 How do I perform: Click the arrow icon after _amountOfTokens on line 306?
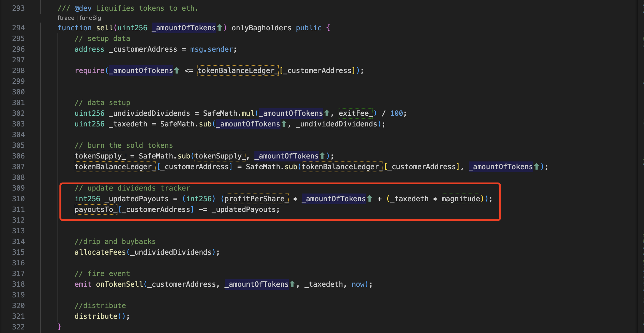322,156
